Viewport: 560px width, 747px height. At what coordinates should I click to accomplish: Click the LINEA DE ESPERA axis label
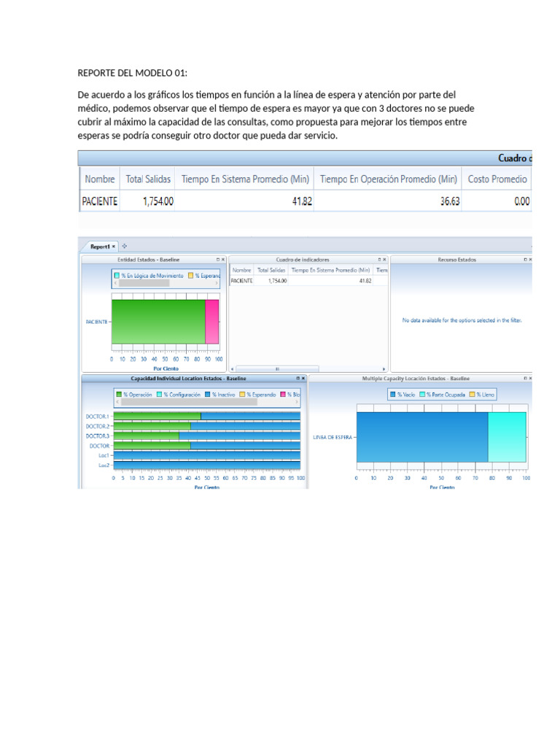coord(332,438)
